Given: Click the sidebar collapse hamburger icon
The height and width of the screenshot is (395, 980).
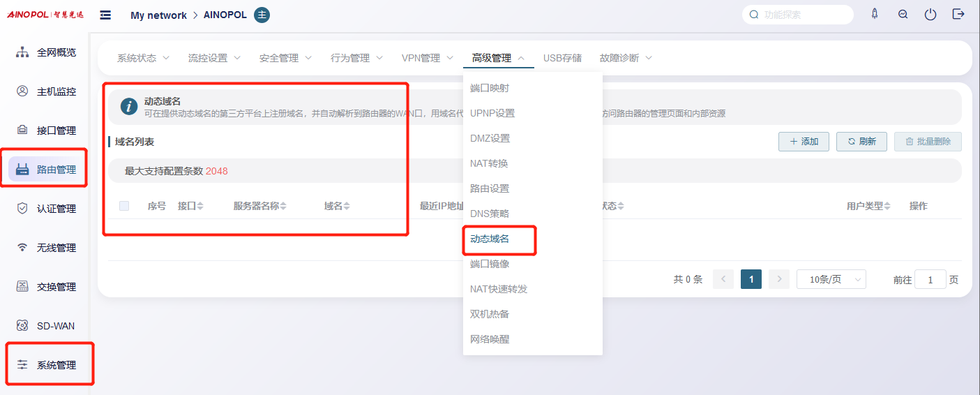Looking at the screenshot, I should 105,15.
